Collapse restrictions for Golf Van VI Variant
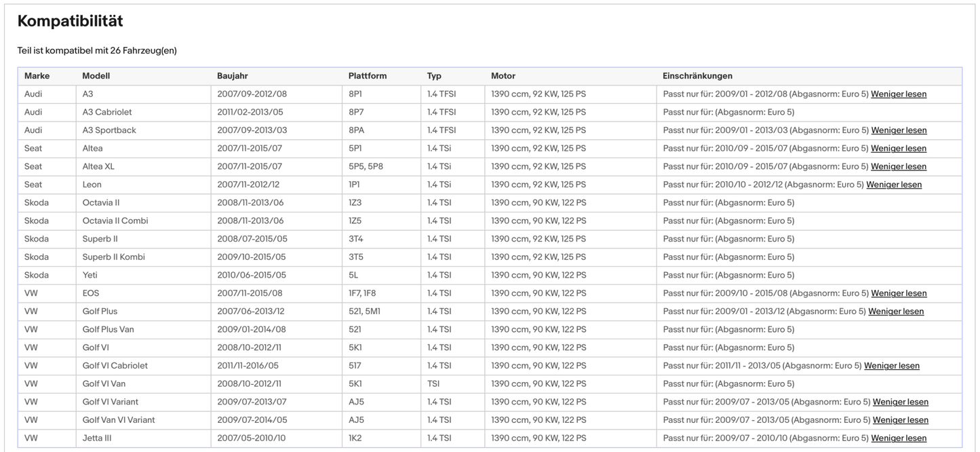 pos(900,420)
